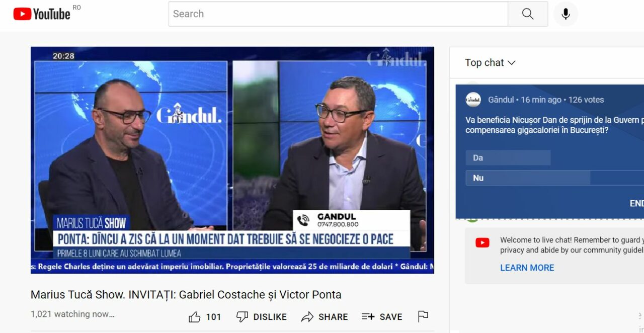
Task: Click the Share arrow icon
Action: pyautogui.click(x=307, y=317)
